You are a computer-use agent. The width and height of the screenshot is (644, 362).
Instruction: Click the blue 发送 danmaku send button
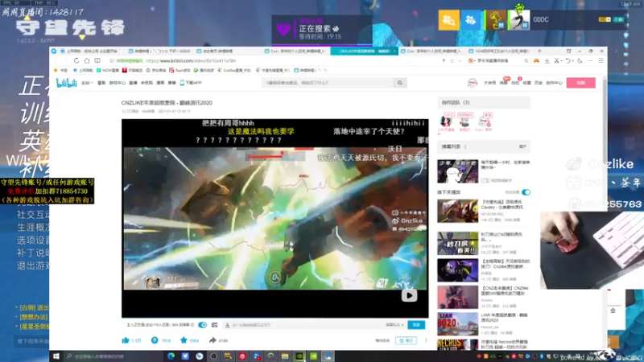(x=416, y=325)
